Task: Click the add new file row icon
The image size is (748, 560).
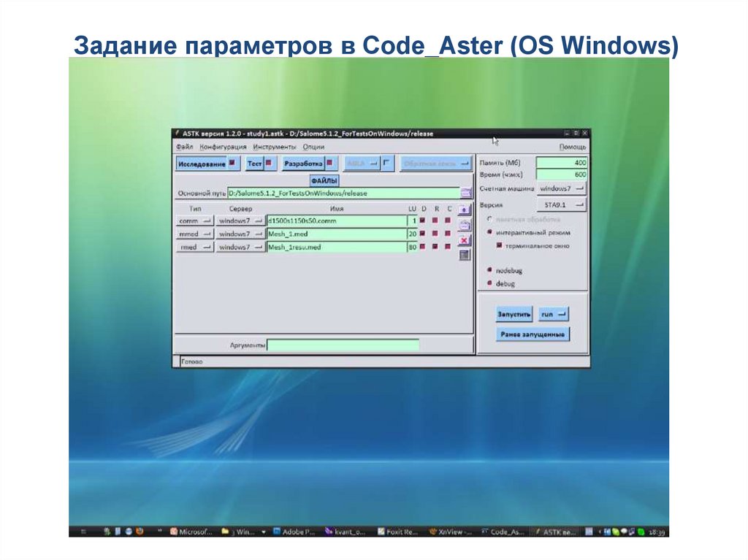Action: coord(464,210)
